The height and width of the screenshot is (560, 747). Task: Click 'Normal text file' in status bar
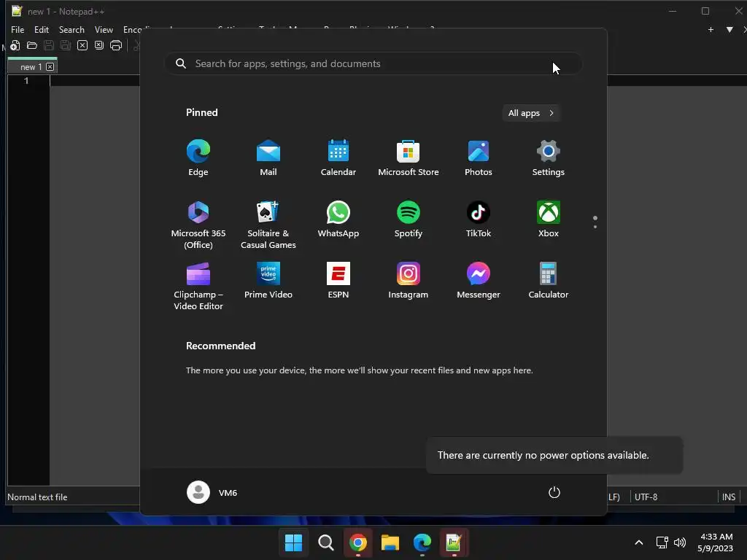click(37, 497)
